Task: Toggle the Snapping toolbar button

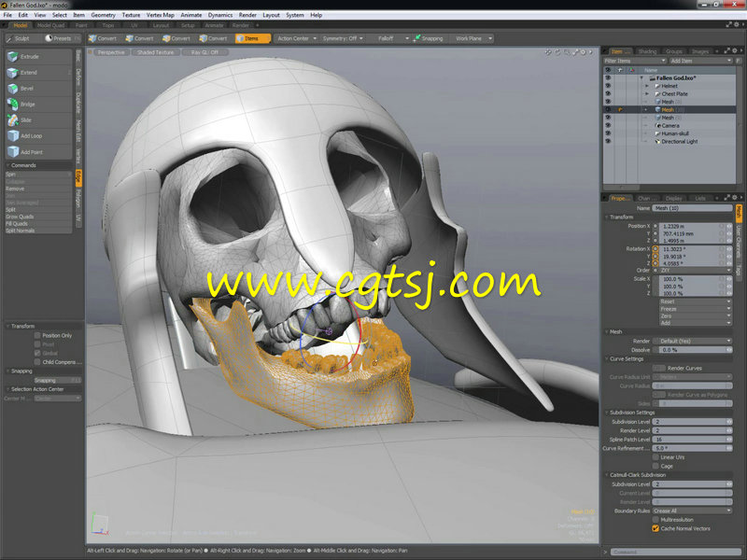Action: 429,38
